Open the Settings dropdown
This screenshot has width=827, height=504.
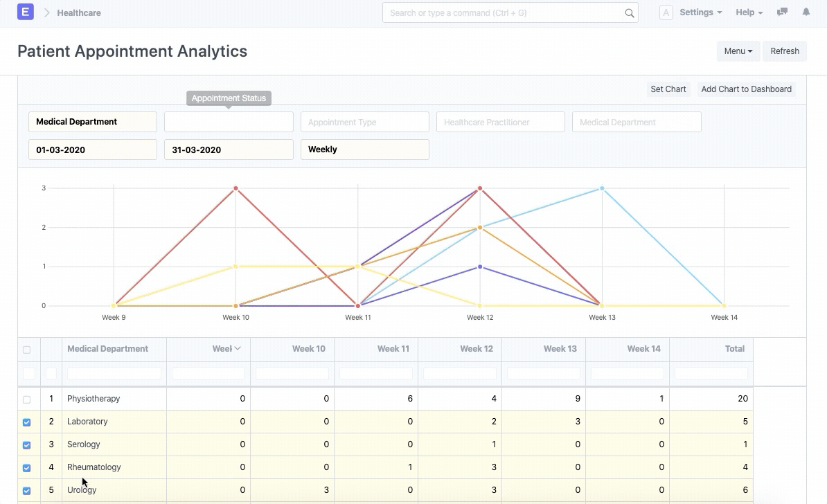click(700, 12)
